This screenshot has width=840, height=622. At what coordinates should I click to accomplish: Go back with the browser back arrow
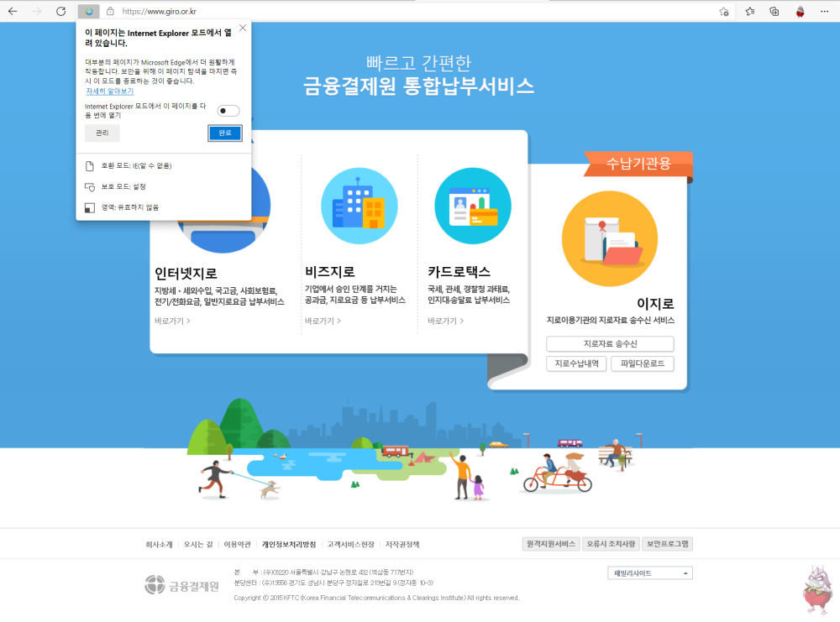[x=13, y=11]
